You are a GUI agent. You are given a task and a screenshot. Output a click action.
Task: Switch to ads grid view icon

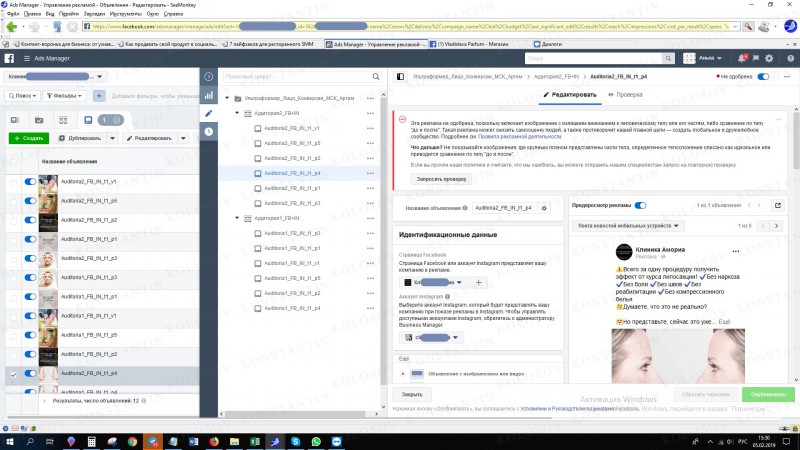pos(63,120)
